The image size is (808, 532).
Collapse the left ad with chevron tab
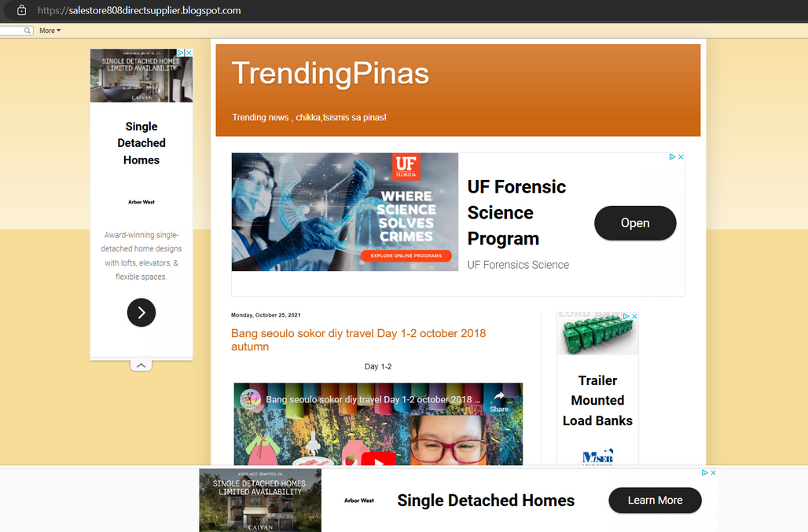(x=141, y=365)
